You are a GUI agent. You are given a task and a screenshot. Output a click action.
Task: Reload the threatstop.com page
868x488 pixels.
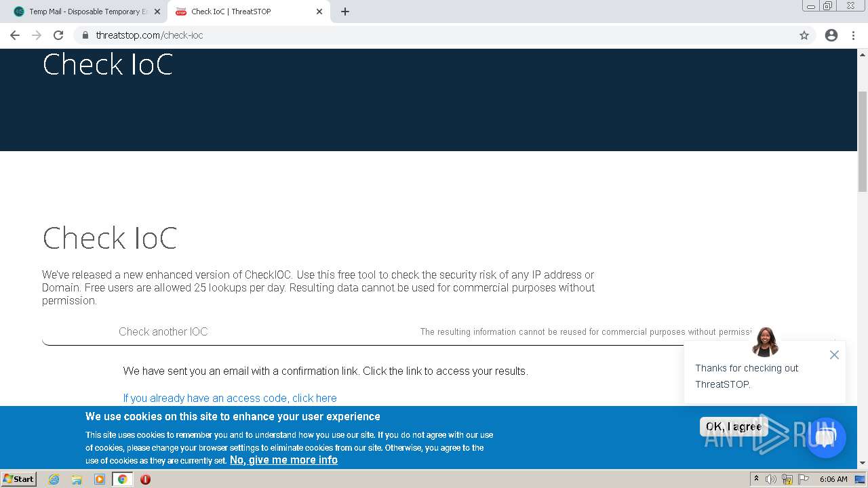(x=58, y=35)
